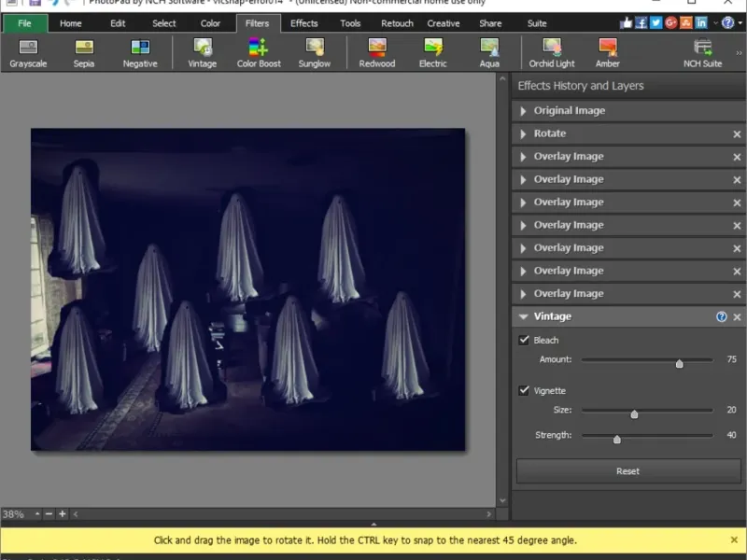Click the ghost photo on the canvas
Screen dimensions: 747x560
[247, 289]
